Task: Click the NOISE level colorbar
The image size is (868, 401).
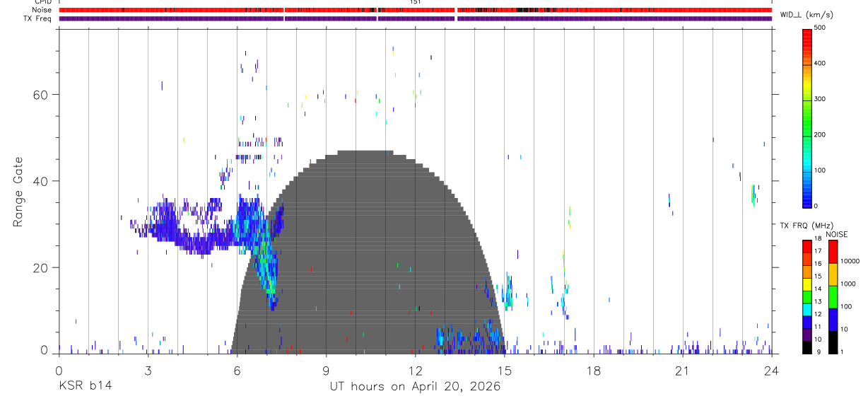Action: pyautogui.click(x=833, y=296)
